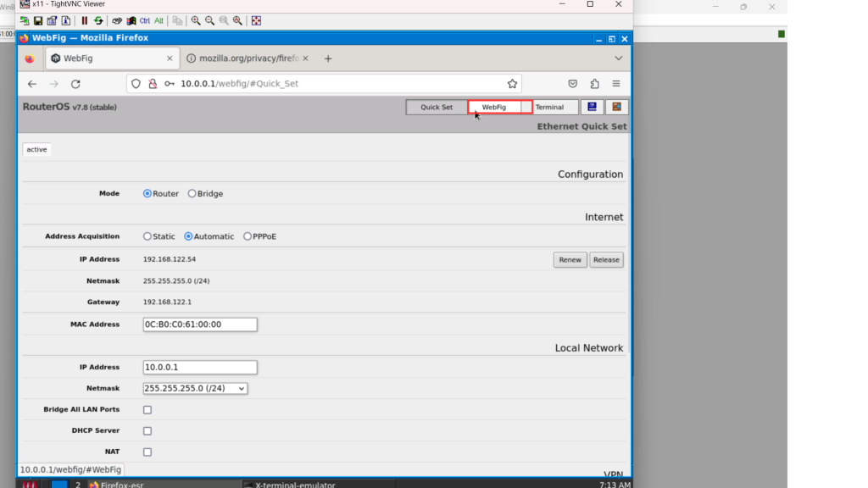Screen dimensions: 868x488
Task: Reload the page in Firefox
Action: coord(75,84)
